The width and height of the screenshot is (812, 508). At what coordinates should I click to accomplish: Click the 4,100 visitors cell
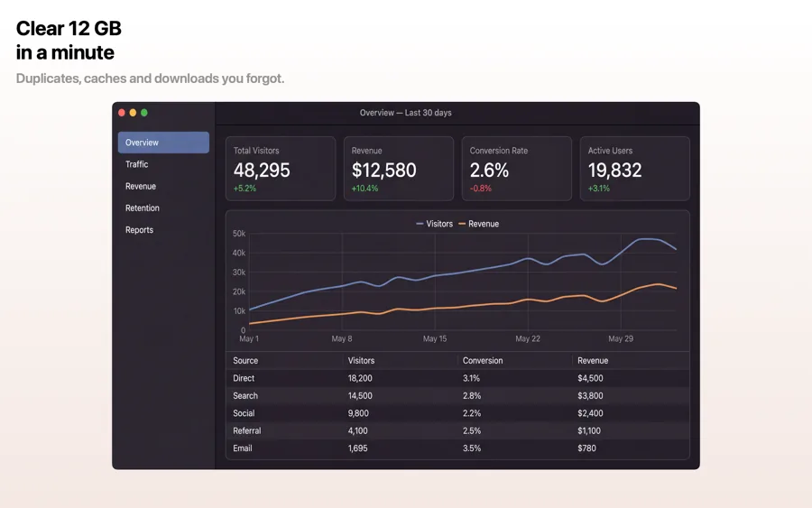click(x=357, y=430)
